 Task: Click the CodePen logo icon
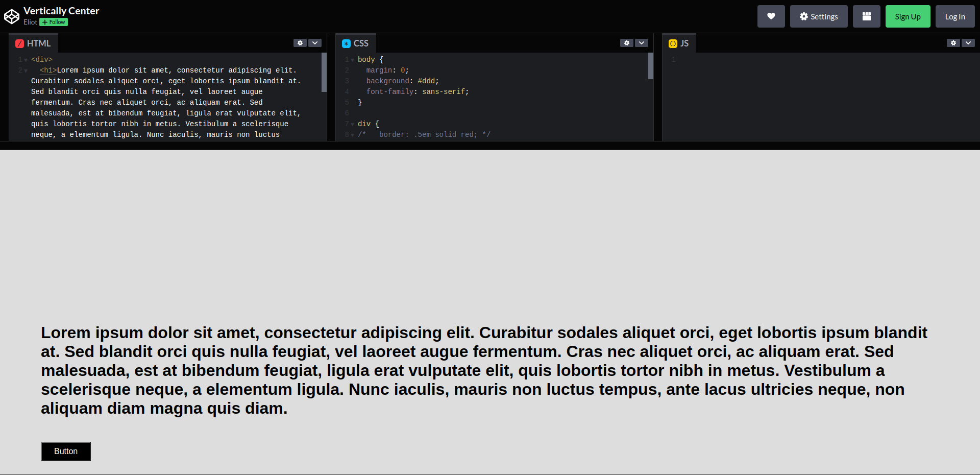[11, 16]
